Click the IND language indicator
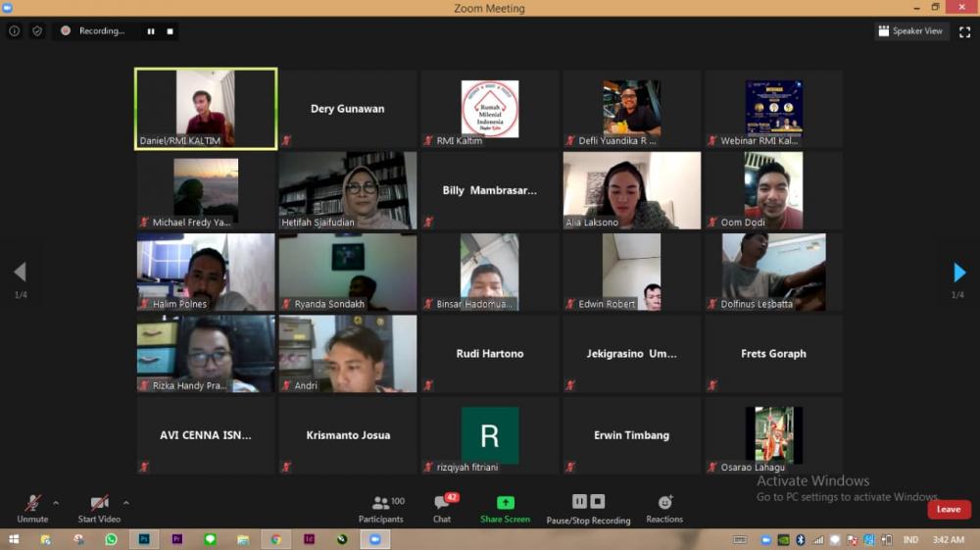Image resolution: width=980 pixels, height=550 pixels. [910, 539]
